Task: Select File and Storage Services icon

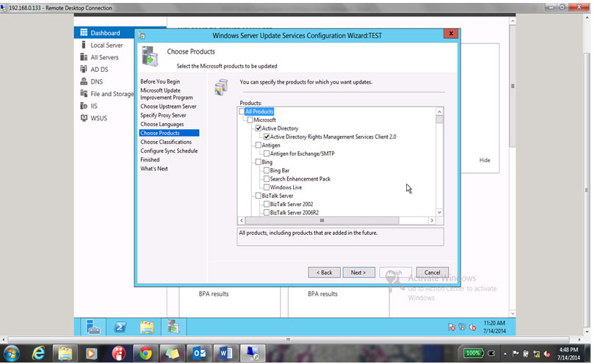Action: pyautogui.click(x=84, y=93)
